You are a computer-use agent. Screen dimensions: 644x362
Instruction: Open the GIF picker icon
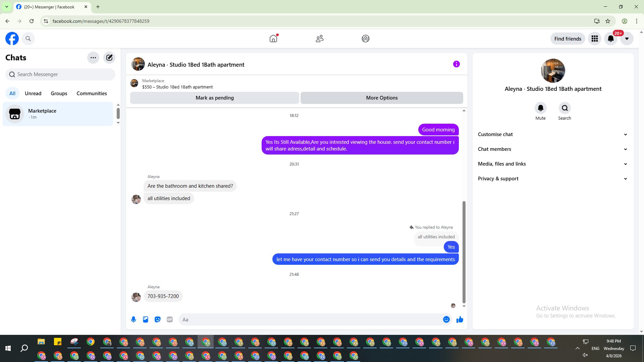click(x=170, y=319)
